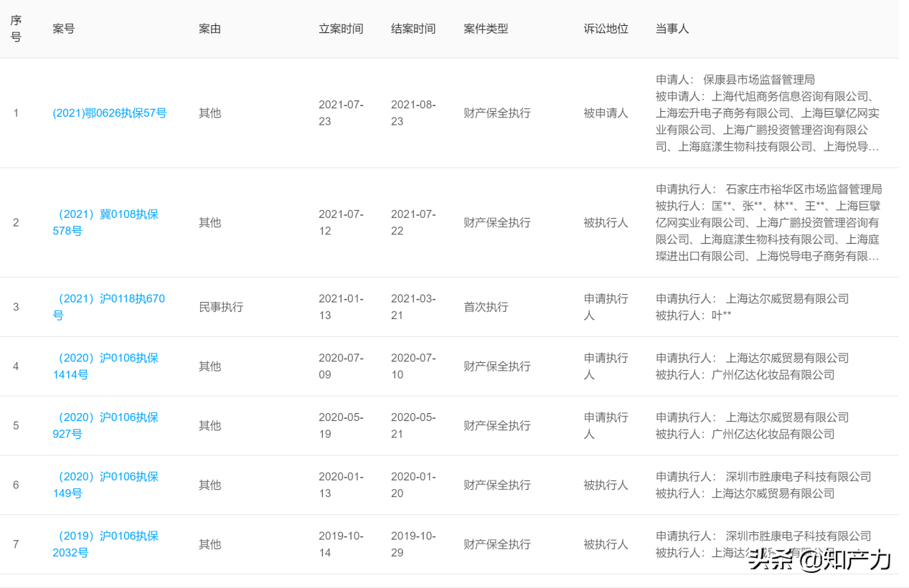Click the 序号 column header

16,29
